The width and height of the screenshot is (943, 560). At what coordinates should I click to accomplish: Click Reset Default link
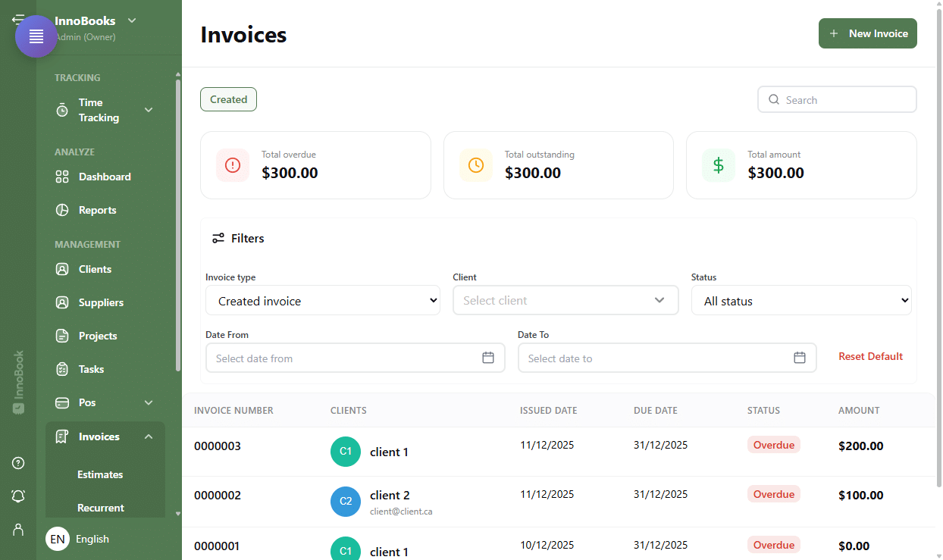[x=870, y=356]
